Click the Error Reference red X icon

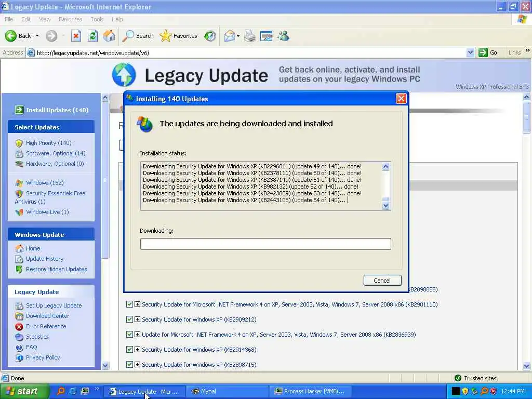[x=19, y=326]
